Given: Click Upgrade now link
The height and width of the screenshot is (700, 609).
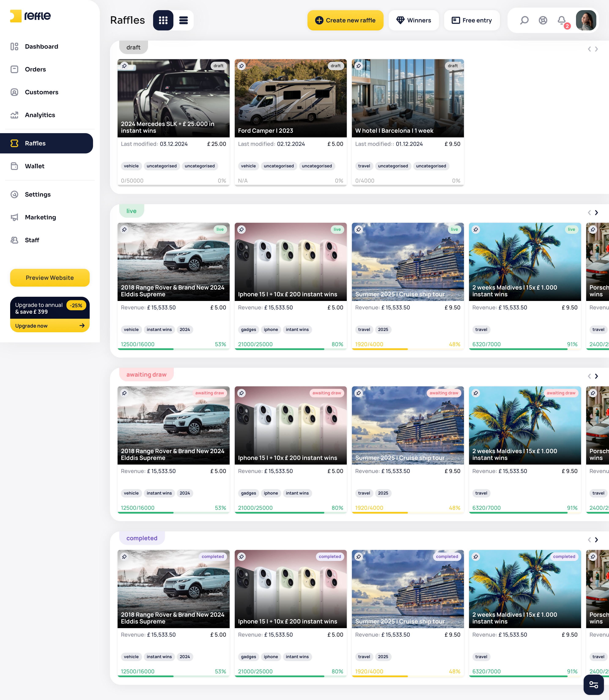Looking at the screenshot, I should (x=50, y=326).
